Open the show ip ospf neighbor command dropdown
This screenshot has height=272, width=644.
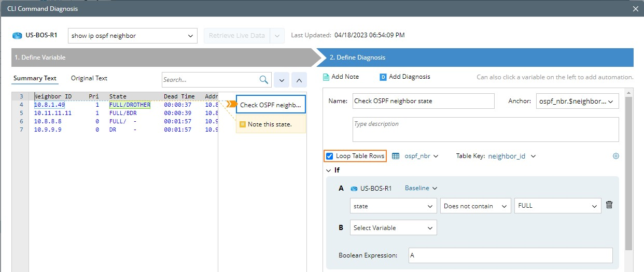point(133,36)
